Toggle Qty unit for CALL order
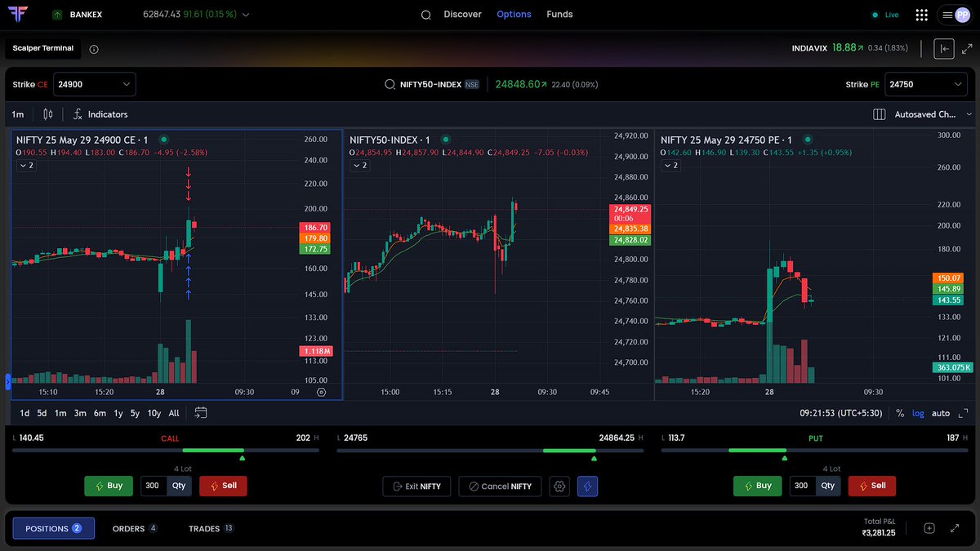Image resolution: width=980 pixels, height=551 pixels. pyautogui.click(x=180, y=486)
